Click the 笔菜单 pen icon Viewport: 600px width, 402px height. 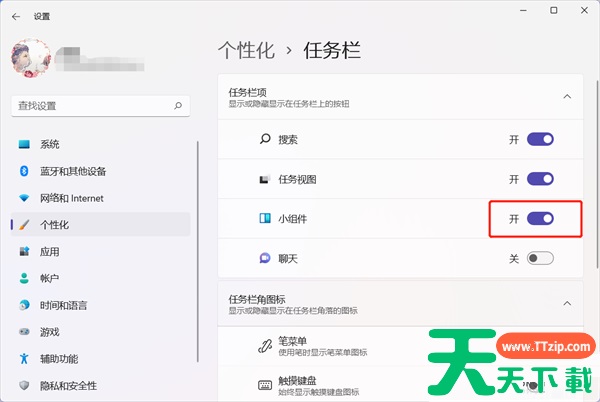click(x=265, y=346)
